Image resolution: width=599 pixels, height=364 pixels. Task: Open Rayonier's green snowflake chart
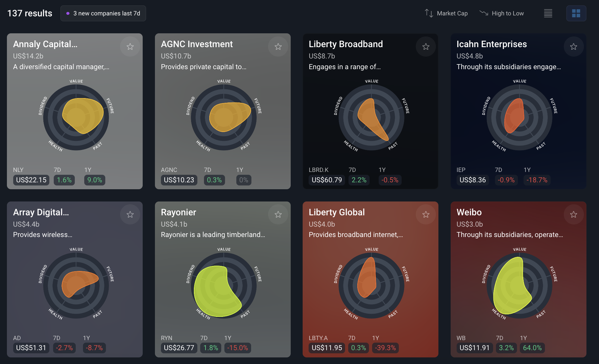coord(224,285)
